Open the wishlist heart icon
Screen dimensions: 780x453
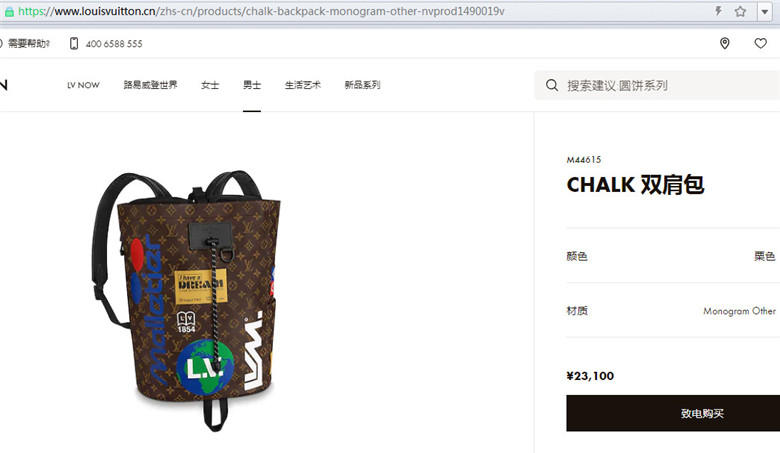coord(761,43)
